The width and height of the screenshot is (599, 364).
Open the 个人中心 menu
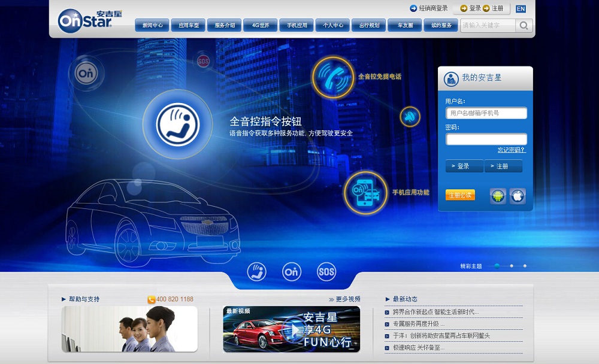pos(332,25)
